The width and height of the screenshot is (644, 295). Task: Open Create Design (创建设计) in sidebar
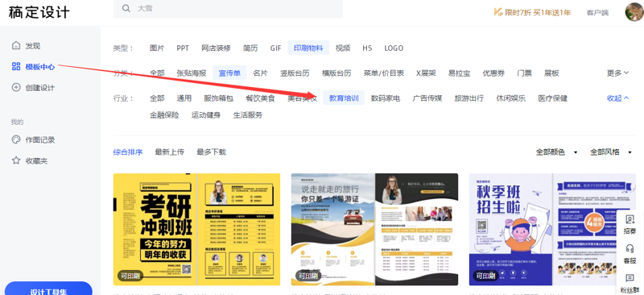pos(33,88)
